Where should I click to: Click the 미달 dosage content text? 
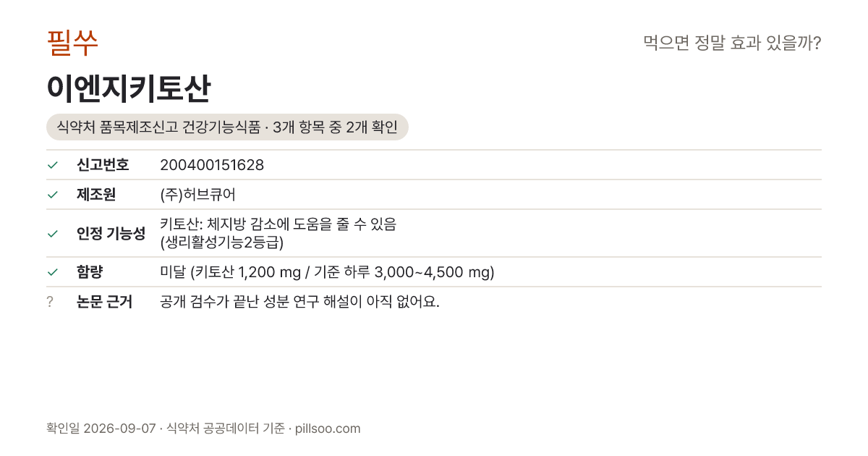pyautogui.click(x=327, y=272)
